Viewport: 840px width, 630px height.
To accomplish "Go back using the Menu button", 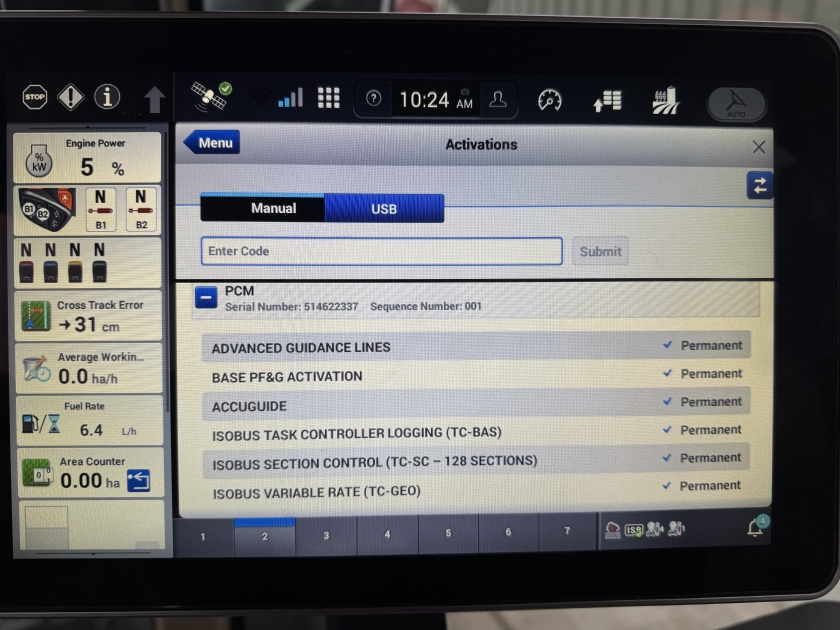I will 212,143.
